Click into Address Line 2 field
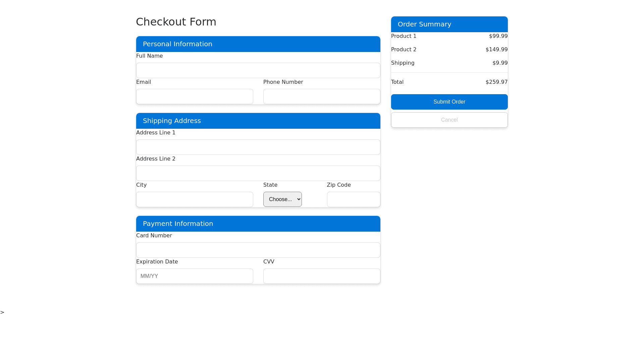The image size is (644, 362). click(x=258, y=173)
